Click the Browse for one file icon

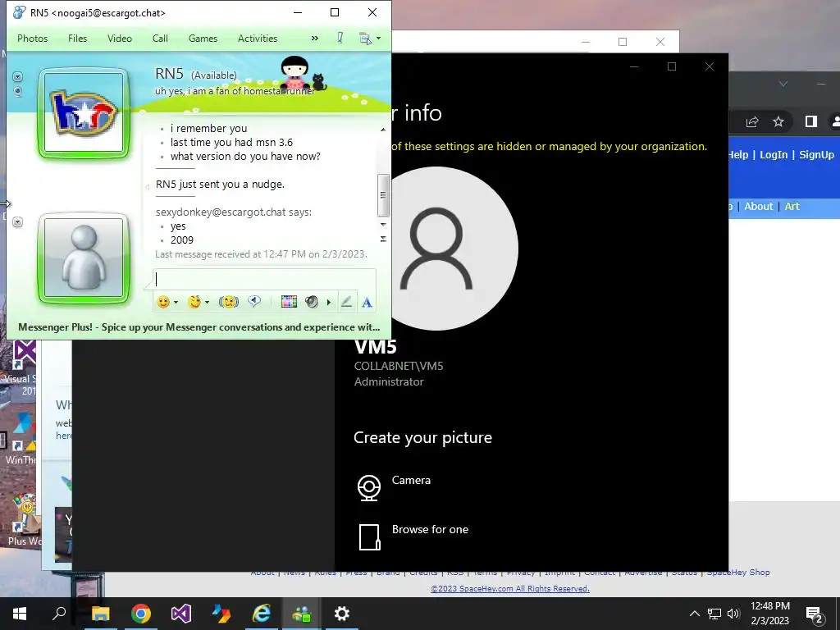tap(369, 536)
